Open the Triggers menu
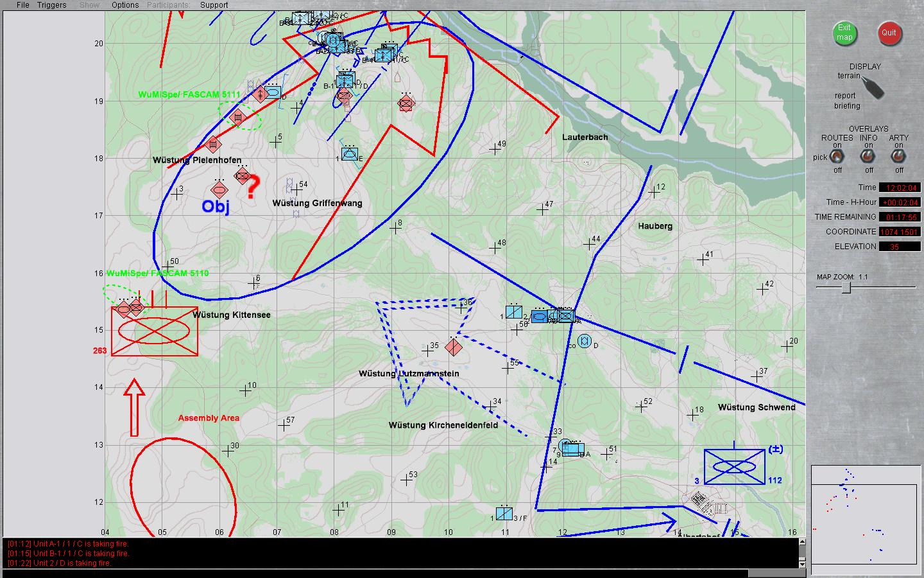The image size is (924, 578). (51, 5)
